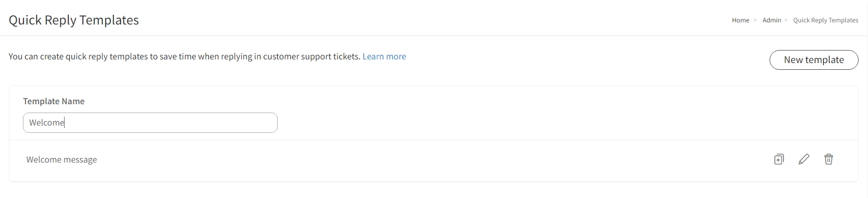
Task: Click blank space right of Template Name field
Action: pyautogui.click(x=567, y=122)
